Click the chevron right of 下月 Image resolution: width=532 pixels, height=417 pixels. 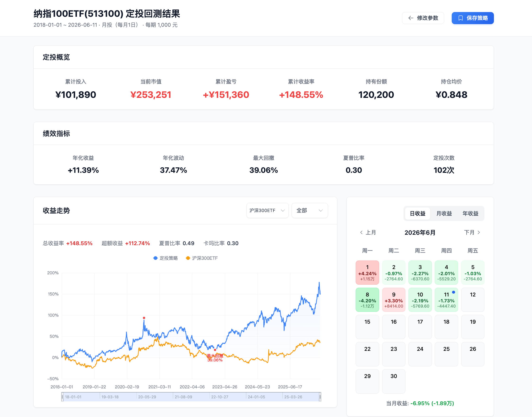point(479,232)
